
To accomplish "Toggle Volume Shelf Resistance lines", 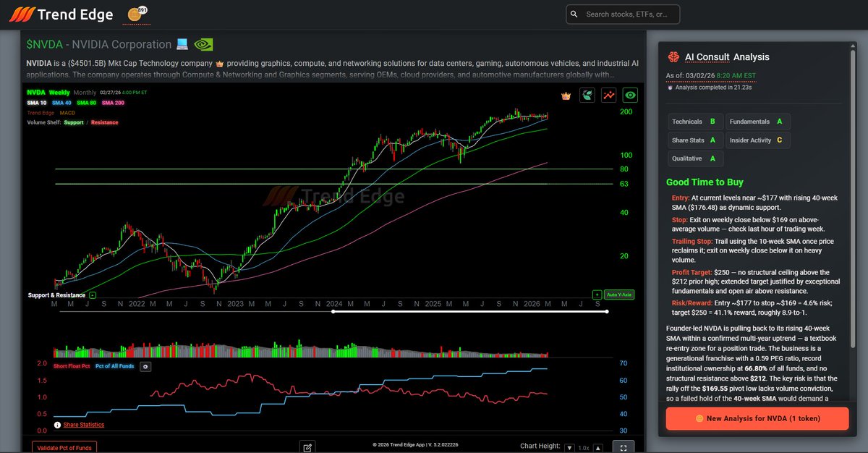I will point(105,123).
